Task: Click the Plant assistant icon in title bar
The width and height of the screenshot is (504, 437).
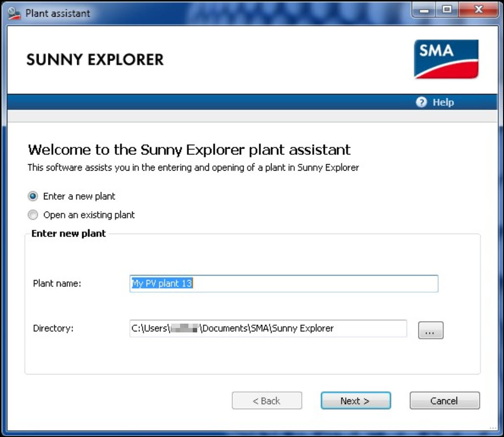Action: (x=13, y=13)
